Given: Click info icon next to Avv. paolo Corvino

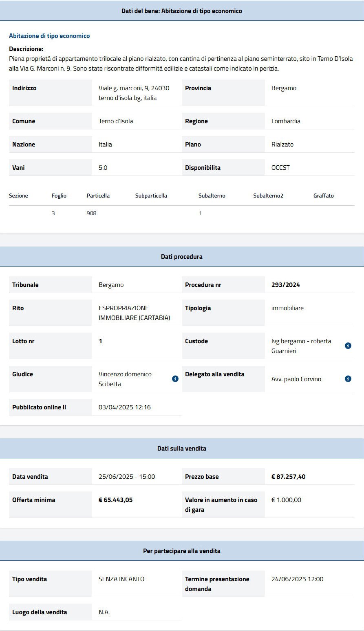Looking at the screenshot, I should pos(348,379).
